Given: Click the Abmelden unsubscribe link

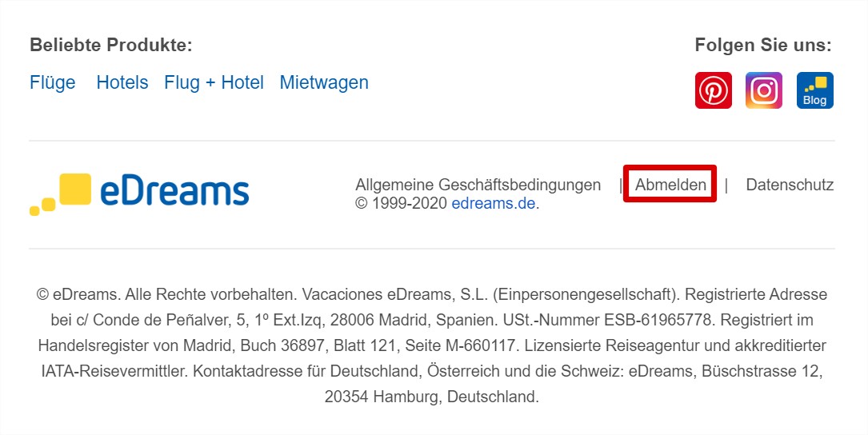Looking at the screenshot, I should (x=670, y=184).
